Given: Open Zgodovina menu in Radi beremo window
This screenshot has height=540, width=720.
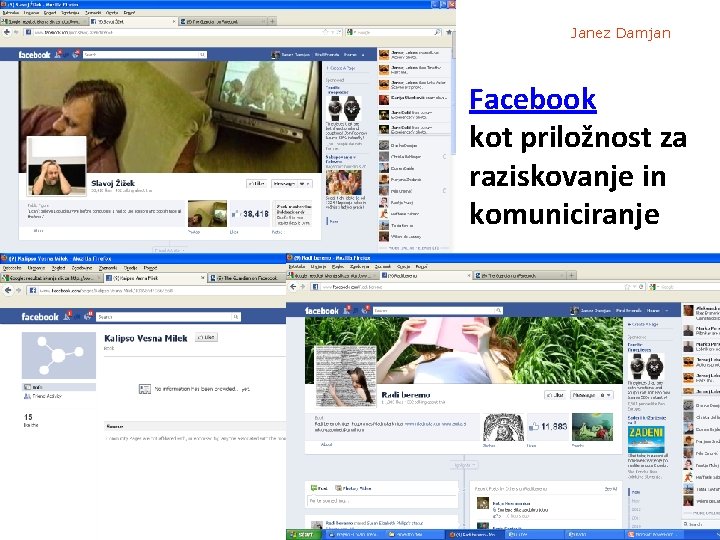Looking at the screenshot, I should (360, 266).
